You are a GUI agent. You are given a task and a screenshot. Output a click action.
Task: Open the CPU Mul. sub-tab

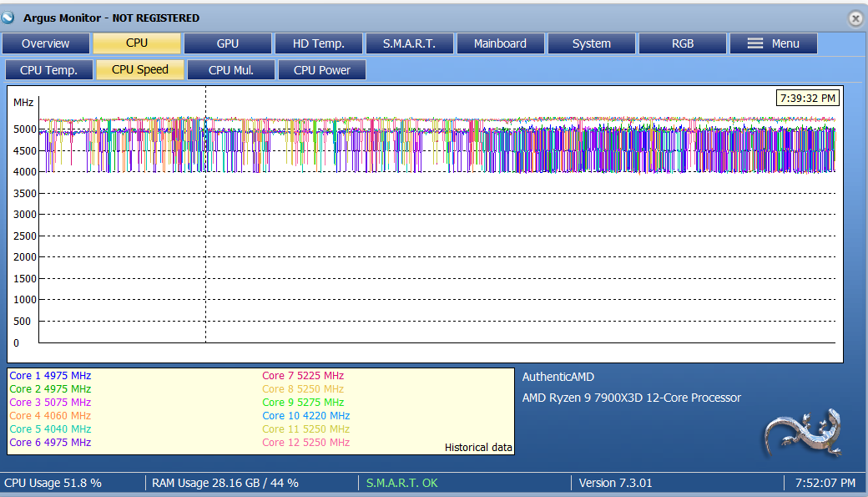tap(231, 70)
